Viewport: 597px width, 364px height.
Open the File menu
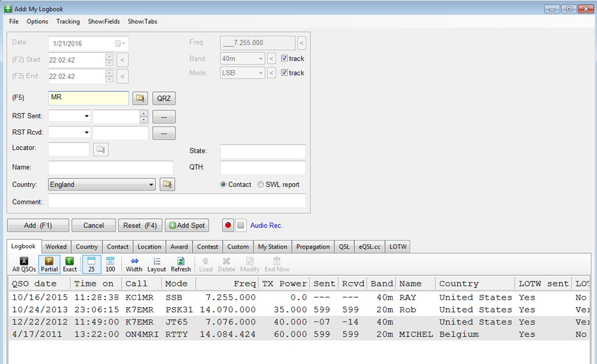click(x=14, y=21)
